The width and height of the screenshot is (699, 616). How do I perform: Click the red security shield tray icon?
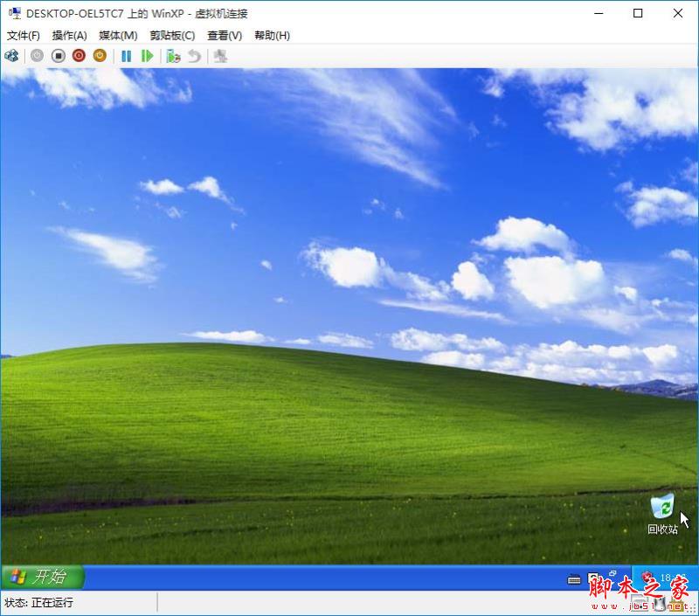click(x=647, y=578)
